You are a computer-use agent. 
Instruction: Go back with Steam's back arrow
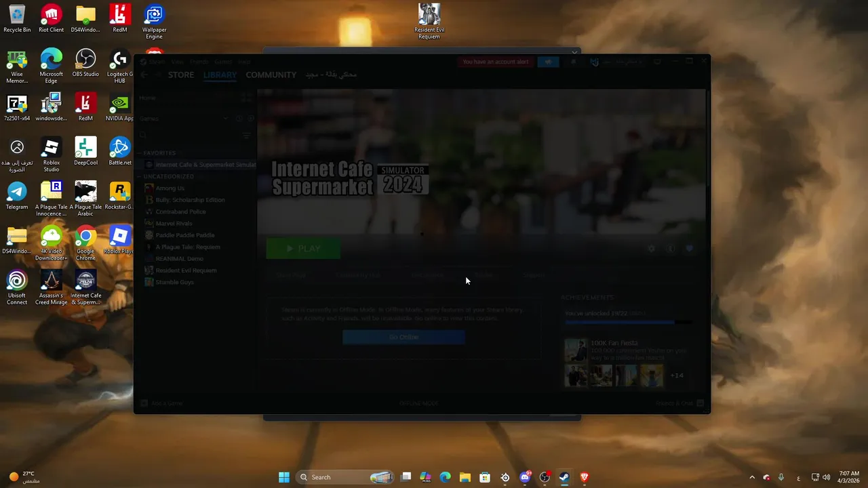[144, 75]
